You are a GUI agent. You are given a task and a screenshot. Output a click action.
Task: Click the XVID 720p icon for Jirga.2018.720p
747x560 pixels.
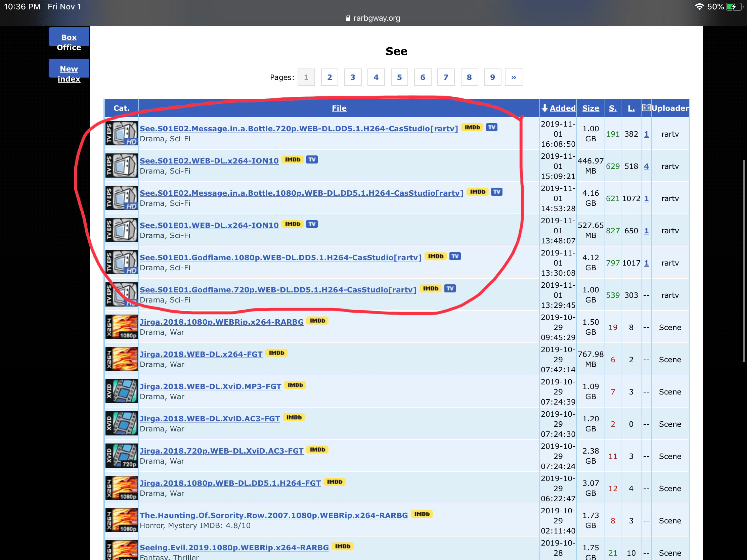coord(121,456)
